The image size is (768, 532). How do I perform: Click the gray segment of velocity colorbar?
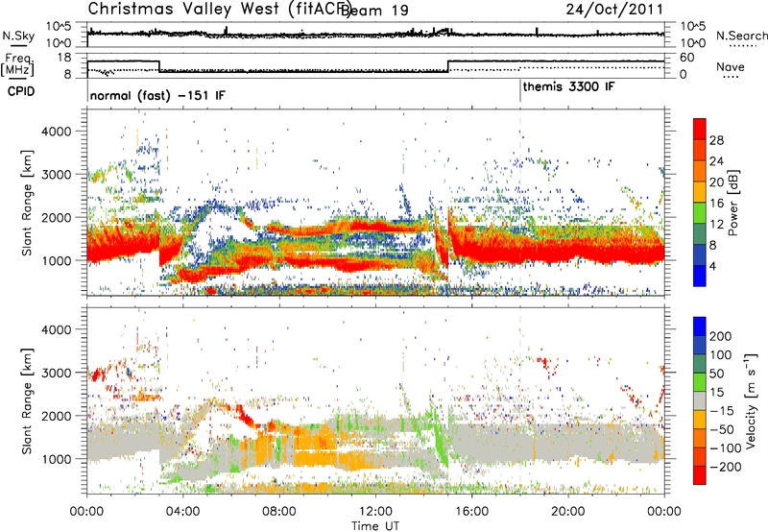tap(700, 400)
